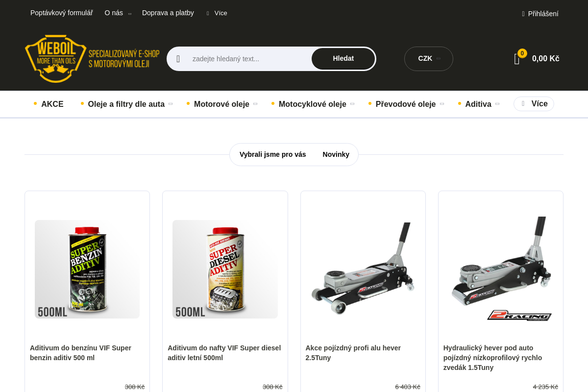Open the Více categories button
Image resolution: width=588 pixels, height=392 pixels.
[534, 104]
